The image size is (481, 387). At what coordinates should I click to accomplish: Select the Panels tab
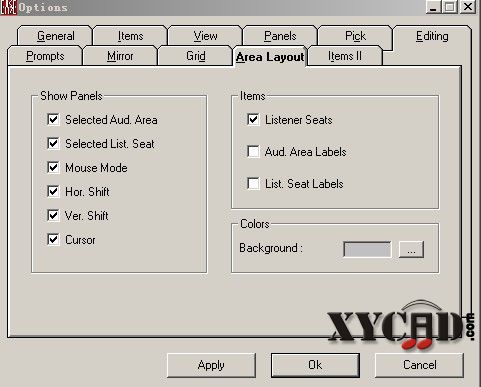click(x=280, y=36)
